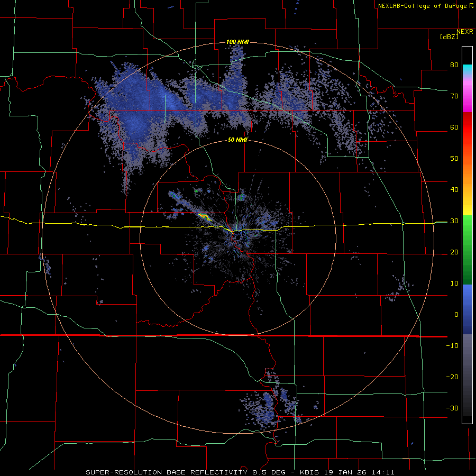Viewport: 476px width, 476px height.
Task: Click the bright yellow-red echo northwest of the radar
Action: click(204, 216)
